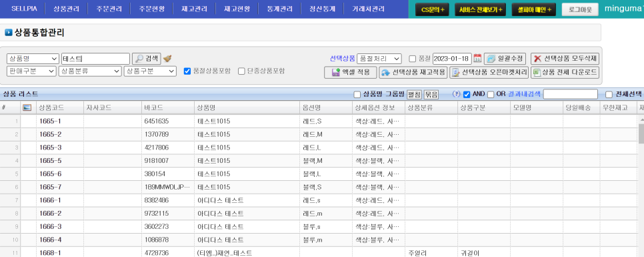Image resolution: width=644 pixels, height=257 pixels.
Task: Enable the 단종상품포함 checkbox
Action: [241, 71]
